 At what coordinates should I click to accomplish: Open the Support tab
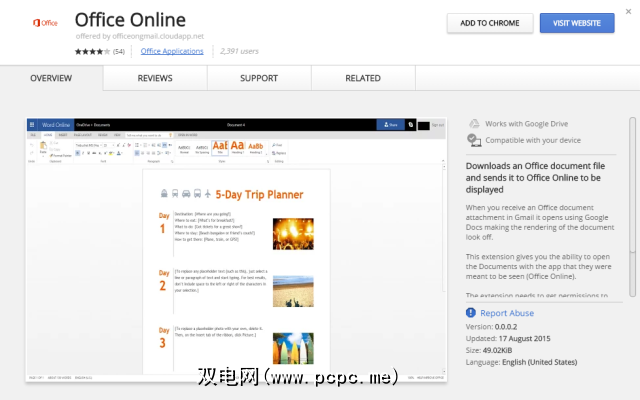(x=259, y=78)
